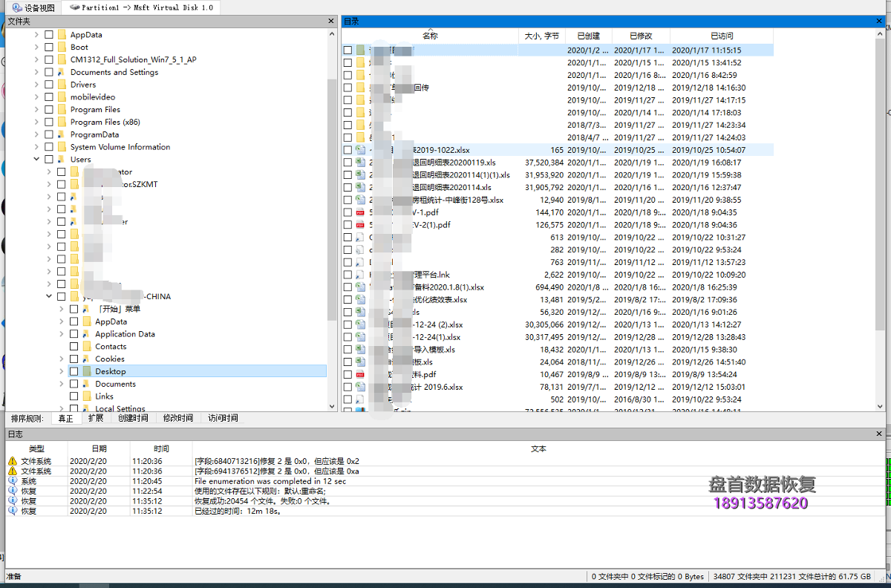Click info icon of 恢复成功 log entry

coord(12,501)
